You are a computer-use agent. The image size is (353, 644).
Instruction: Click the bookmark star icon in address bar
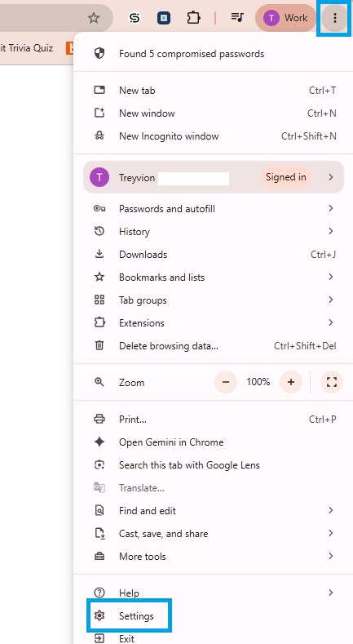94,18
